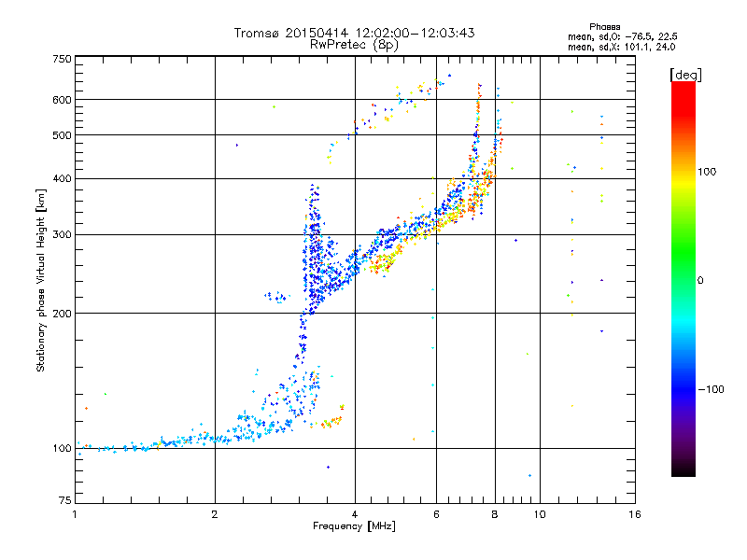
Task: Click the y-axis tick label '750'
Action: click(x=62, y=59)
